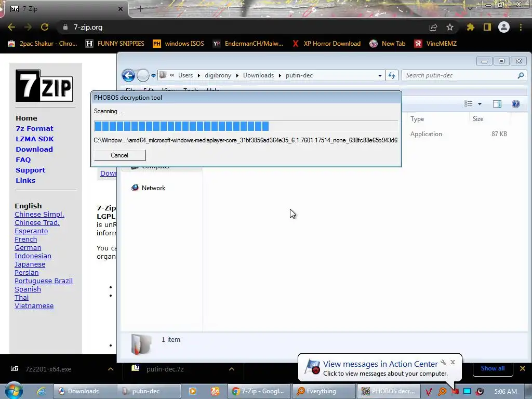Launch Internet Explorer from taskbar
The width and height of the screenshot is (532, 399).
tap(41, 391)
